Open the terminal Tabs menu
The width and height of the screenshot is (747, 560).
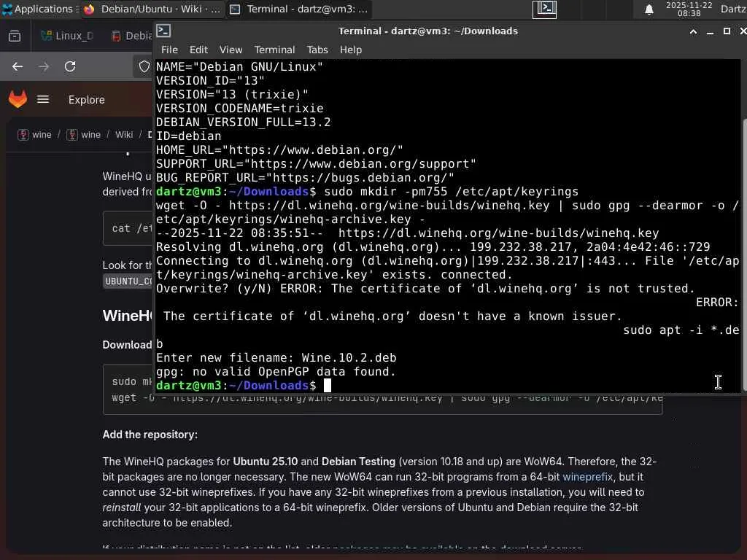click(x=317, y=50)
